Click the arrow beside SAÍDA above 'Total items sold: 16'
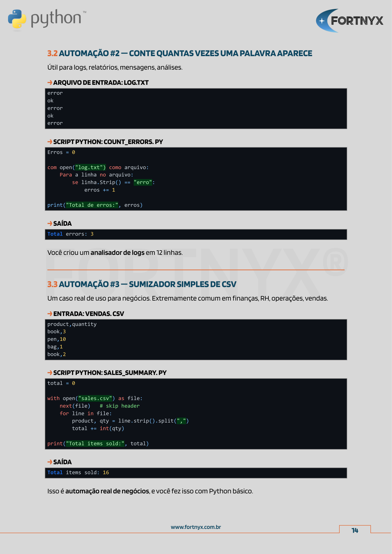The image size is (392, 554). [50, 462]
